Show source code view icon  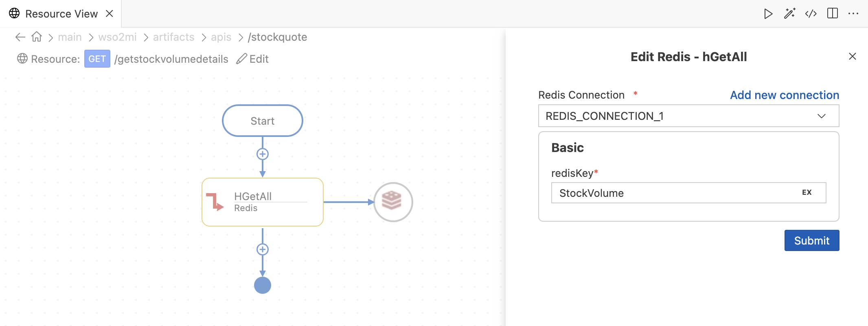click(x=811, y=14)
